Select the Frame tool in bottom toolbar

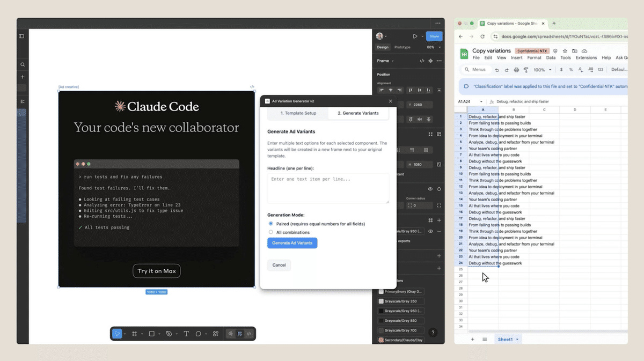coord(135,334)
